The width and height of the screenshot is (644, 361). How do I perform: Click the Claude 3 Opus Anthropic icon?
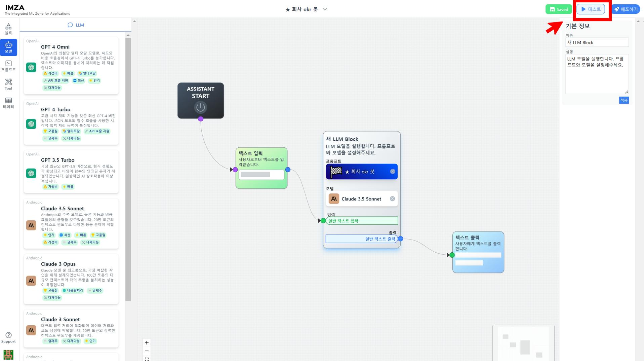coord(31,281)
